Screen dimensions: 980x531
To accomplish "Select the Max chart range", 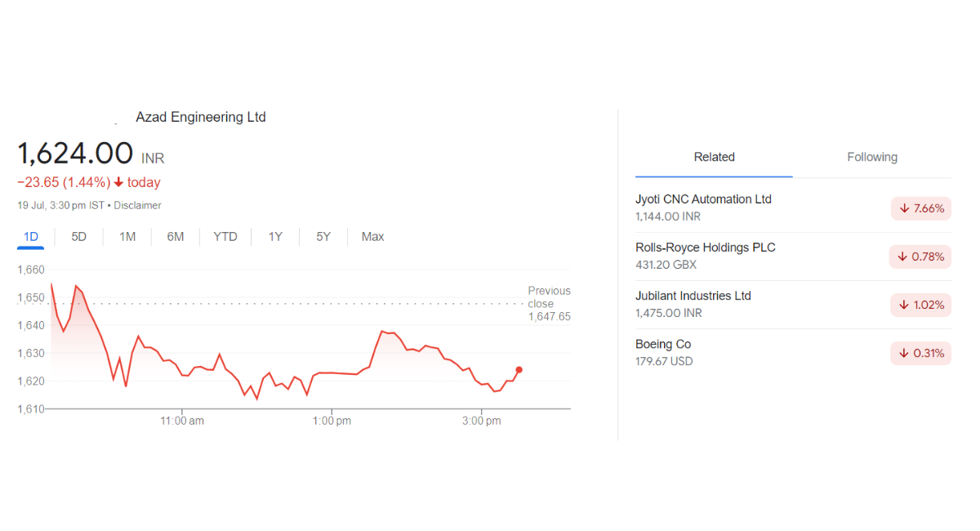I will click(x=372, y=237).
